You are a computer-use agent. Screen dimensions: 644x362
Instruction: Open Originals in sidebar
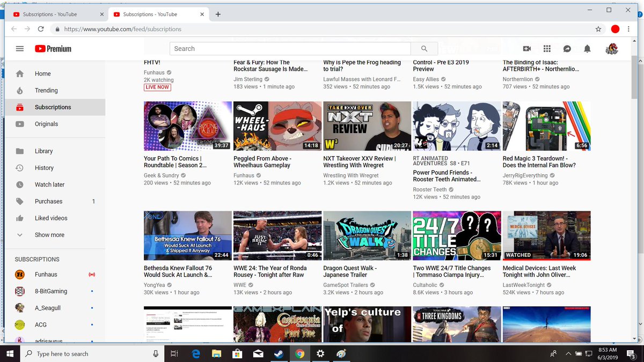[x=55, y=124]
